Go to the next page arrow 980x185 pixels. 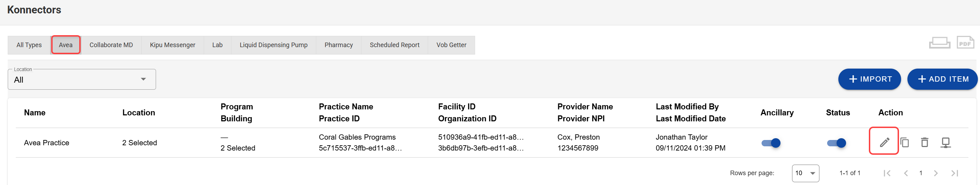coord(935,173)
